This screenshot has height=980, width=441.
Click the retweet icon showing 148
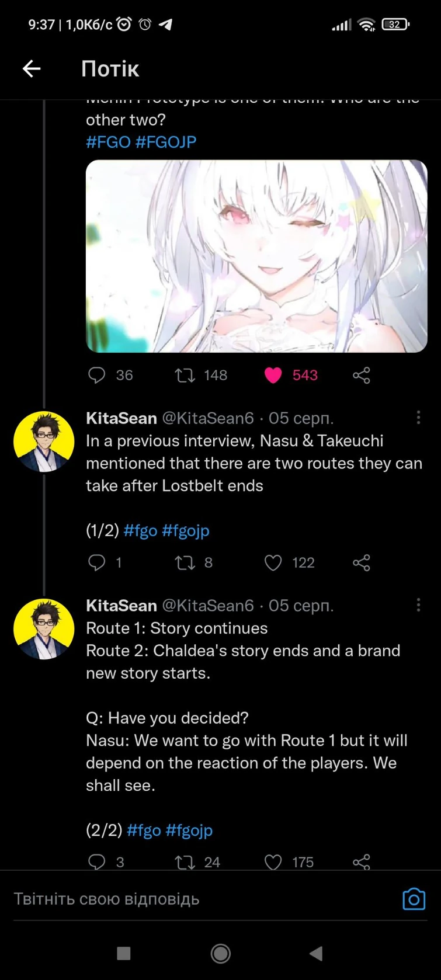[x=186, y=376]
